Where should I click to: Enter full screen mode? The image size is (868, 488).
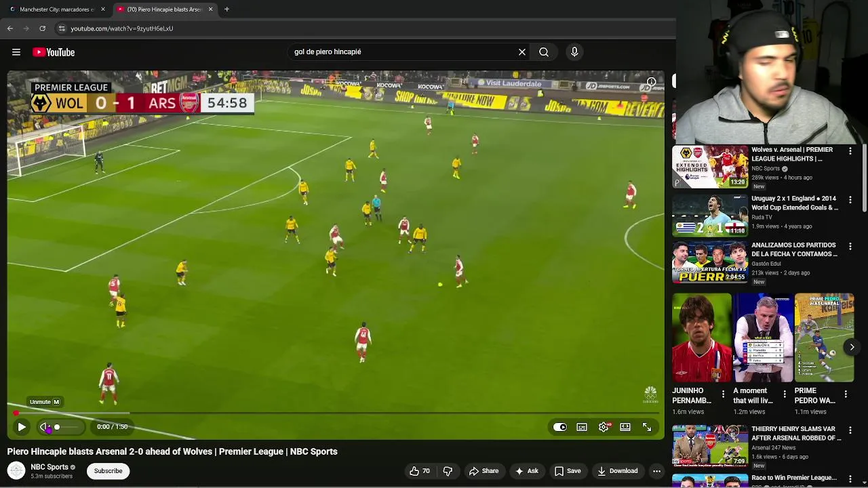(x=647, y=427)
